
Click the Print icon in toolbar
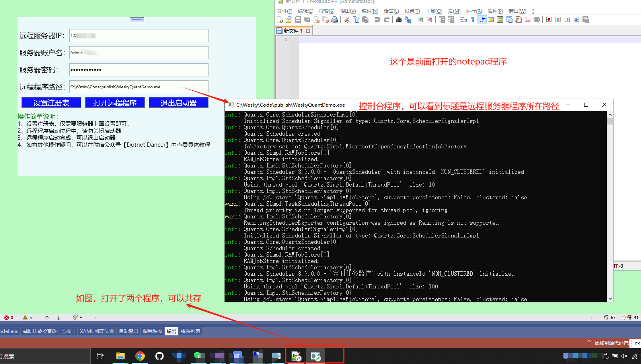click(335, 19)
